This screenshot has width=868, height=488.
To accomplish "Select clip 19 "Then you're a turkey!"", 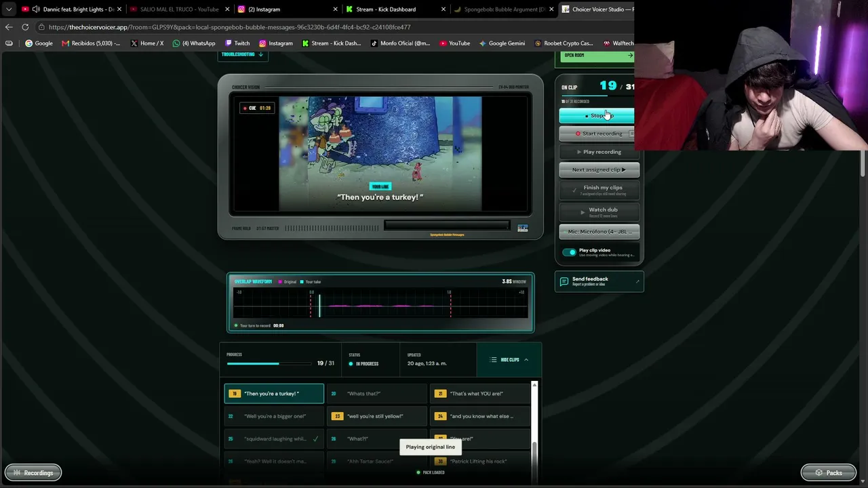I will click(274, 394).
